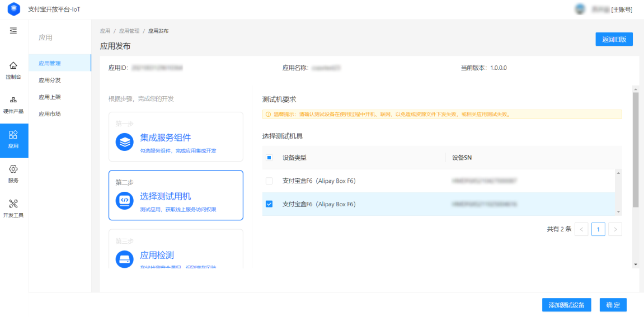Click the user avatar in the header
This screenshot has height=317, width=644.
(580, 10)
